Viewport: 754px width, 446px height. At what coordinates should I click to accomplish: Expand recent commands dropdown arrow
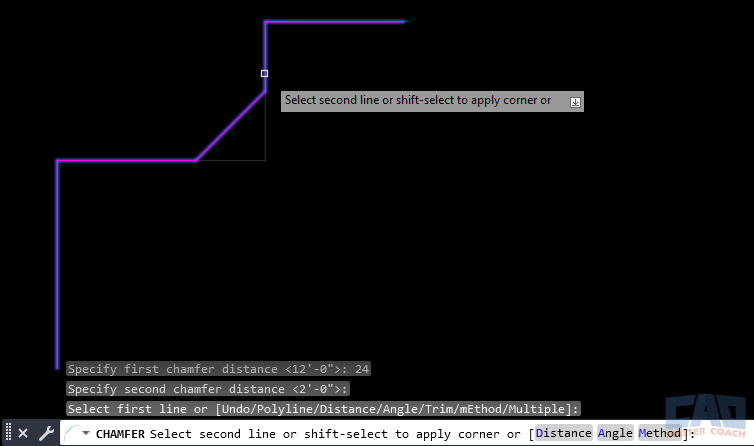86,433
